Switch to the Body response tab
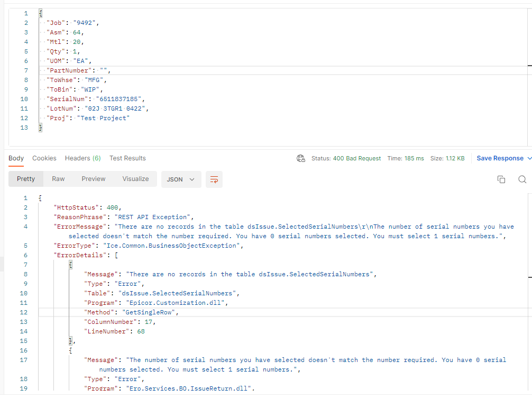 (16, 158)
